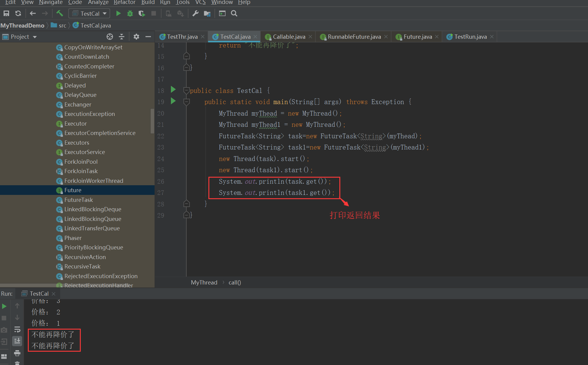Click MyThreadDemo breadcrumb in navigation bar
Image resolution: width=588 pixels, height=365 pixels.
[x=22, y=25]
